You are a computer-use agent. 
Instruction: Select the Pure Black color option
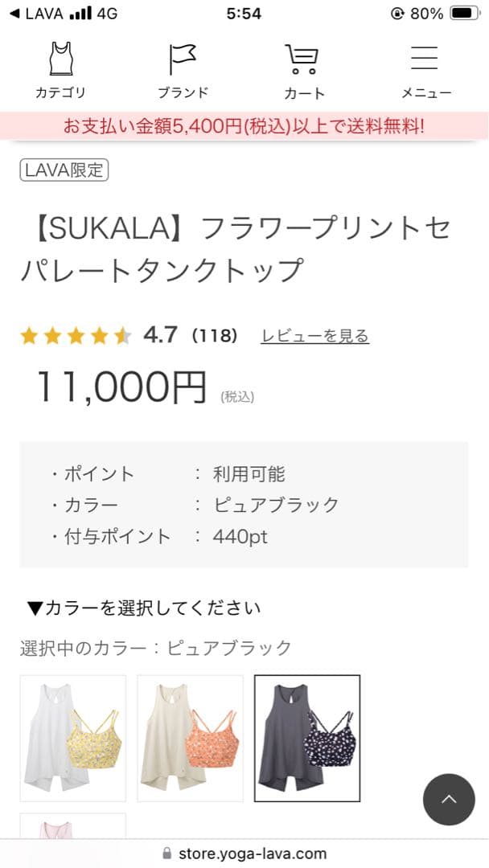(307, 739)
